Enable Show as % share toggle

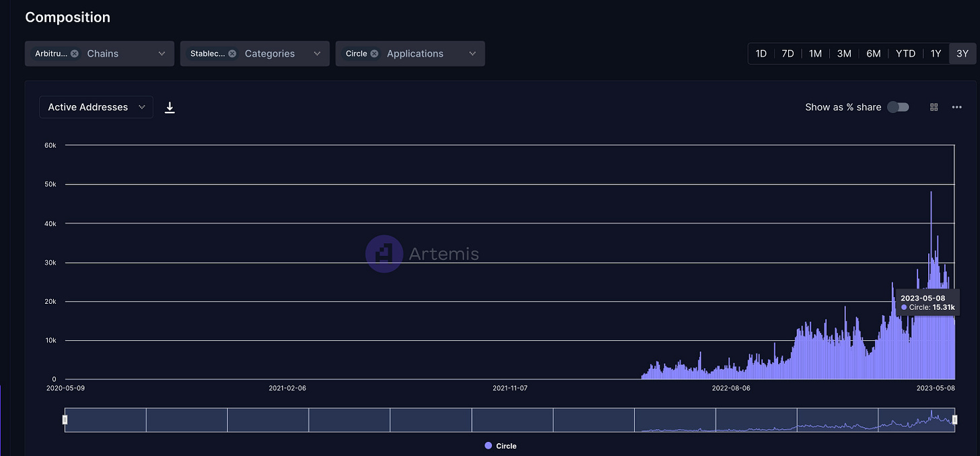pos(898,107)
